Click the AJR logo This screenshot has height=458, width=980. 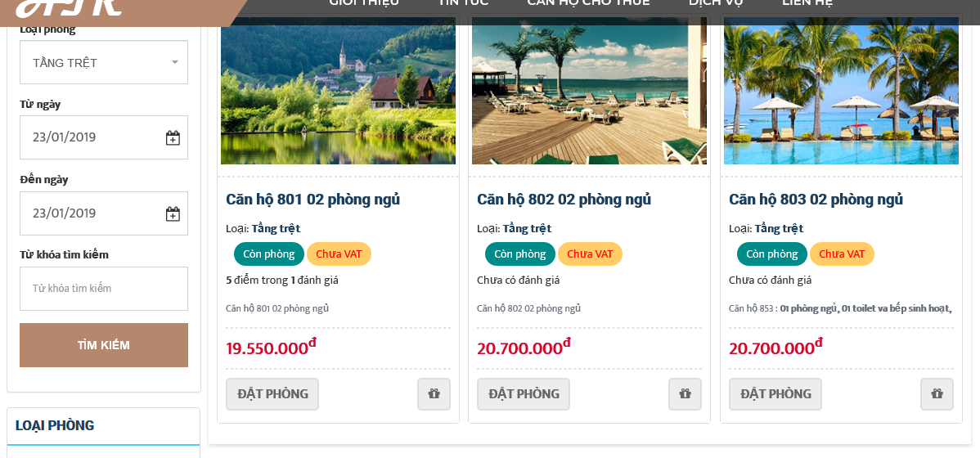70,7
